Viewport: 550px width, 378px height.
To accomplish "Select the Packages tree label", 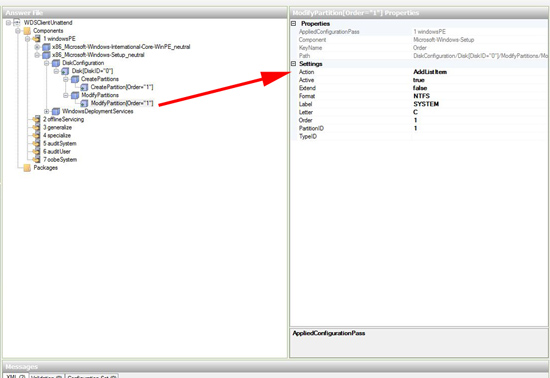I will pyautogui.click(x=46, y=168).
